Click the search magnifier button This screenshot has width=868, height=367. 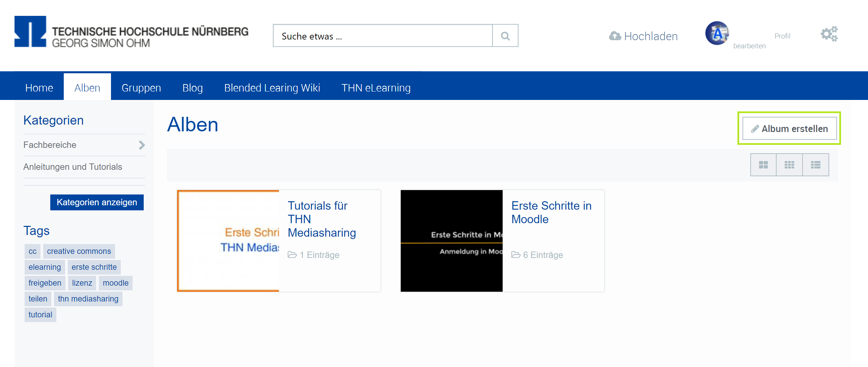pyautogui.click(x=505, y=36)
